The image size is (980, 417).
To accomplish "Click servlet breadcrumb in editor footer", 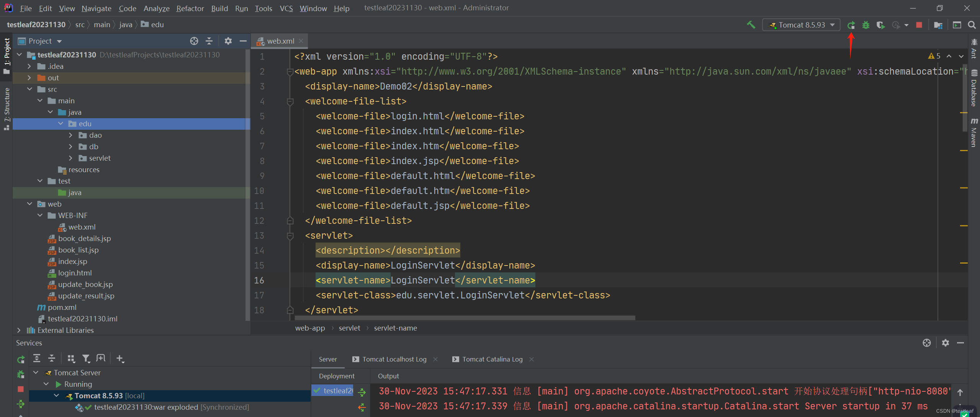I will tap(349, 328).
